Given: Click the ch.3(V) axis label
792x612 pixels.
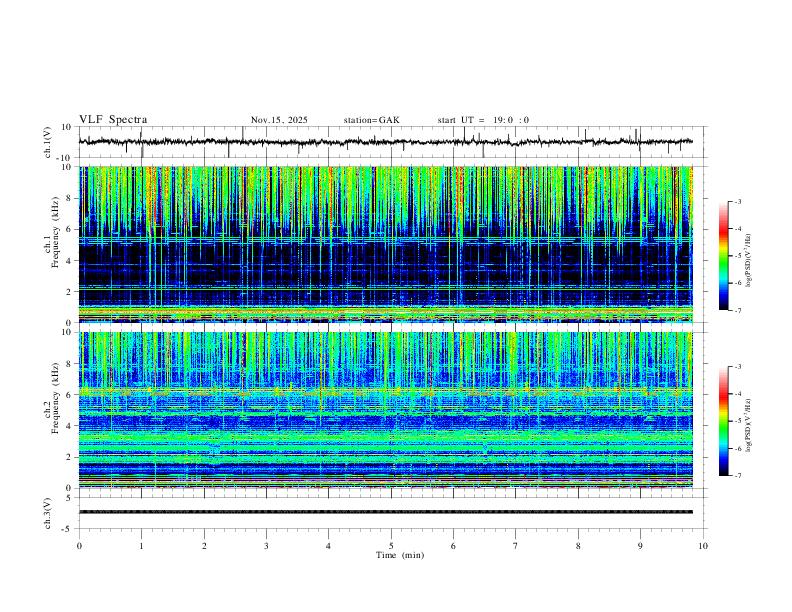Looking at the screenshot, I should pos(48,513).
